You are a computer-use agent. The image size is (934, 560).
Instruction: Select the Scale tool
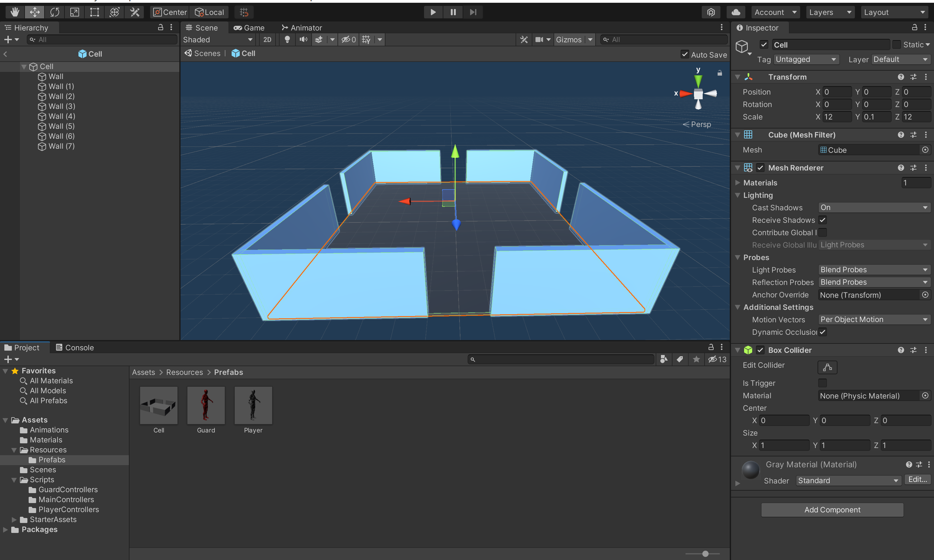pos(75,12)
